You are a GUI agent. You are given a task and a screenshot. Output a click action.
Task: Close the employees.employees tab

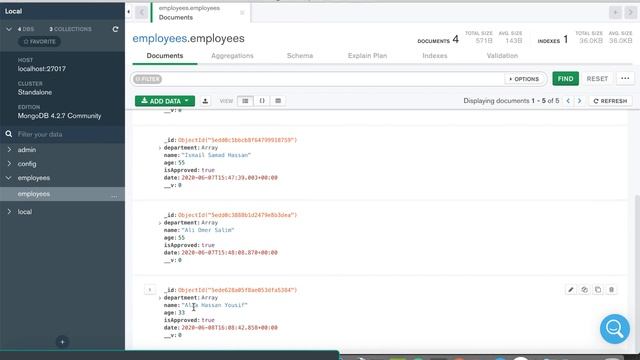point(242,13)
